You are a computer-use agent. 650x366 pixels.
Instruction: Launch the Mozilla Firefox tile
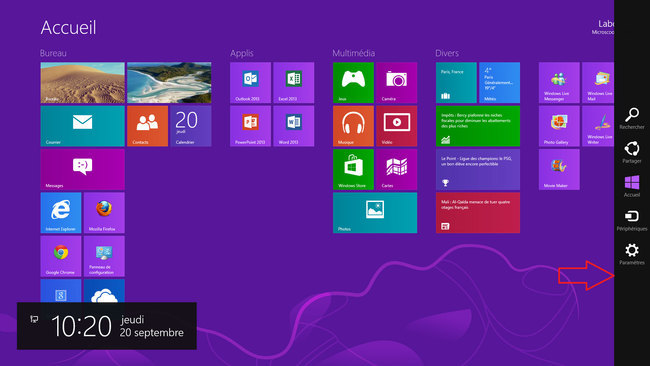104,213
